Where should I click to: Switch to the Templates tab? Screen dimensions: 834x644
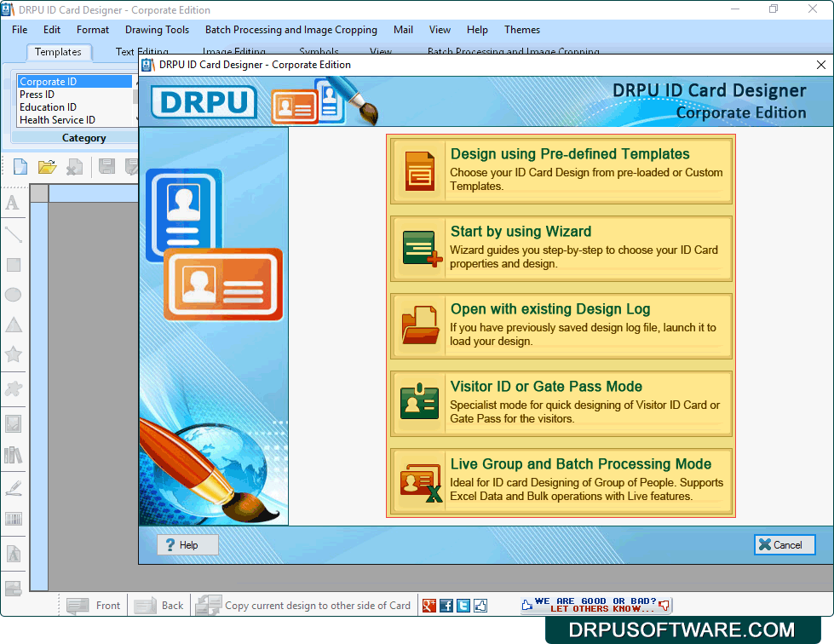[x=58, y=52]
